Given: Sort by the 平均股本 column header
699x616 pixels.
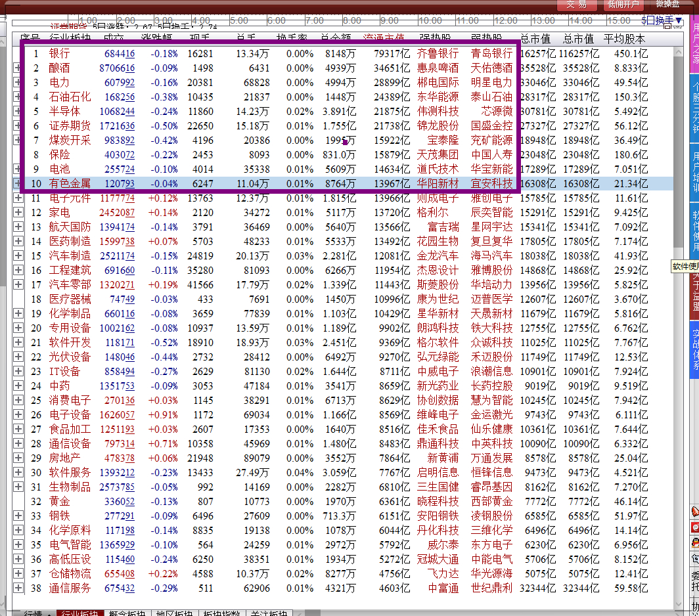Looking at the screenshot, I should (x=624, y=39).
